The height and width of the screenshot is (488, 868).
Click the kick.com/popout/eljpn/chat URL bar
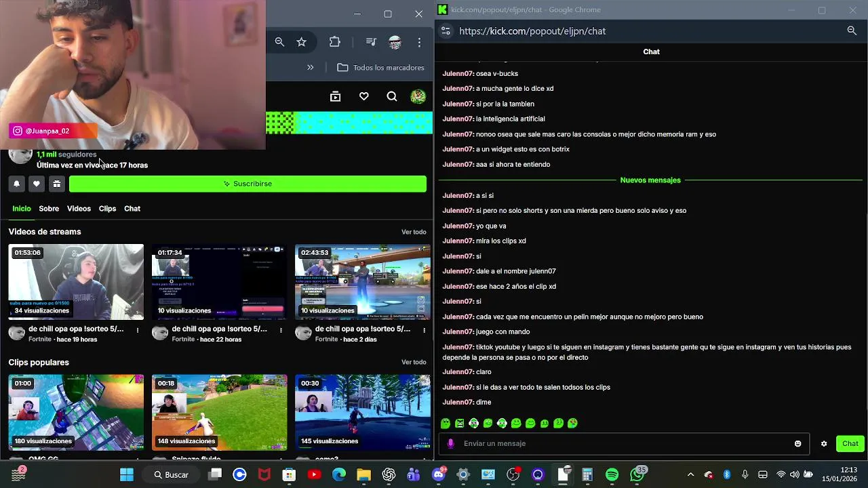[x=532, y=31]
